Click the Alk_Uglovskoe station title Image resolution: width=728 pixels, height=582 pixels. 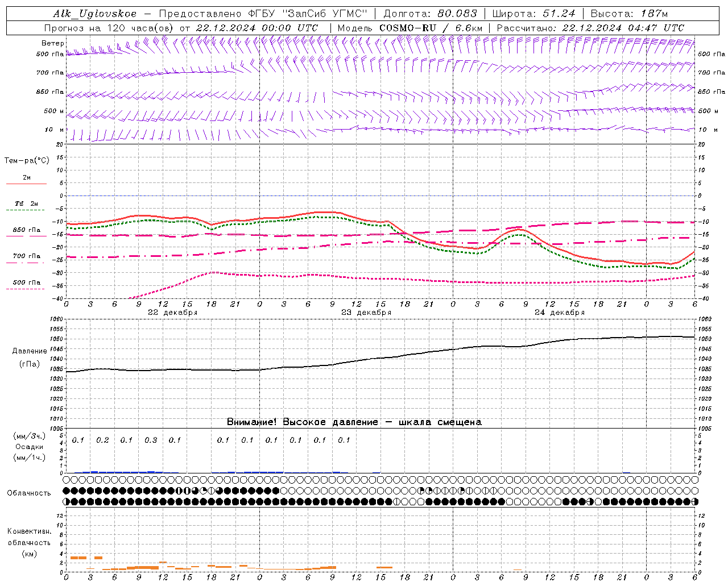[94, 14]
